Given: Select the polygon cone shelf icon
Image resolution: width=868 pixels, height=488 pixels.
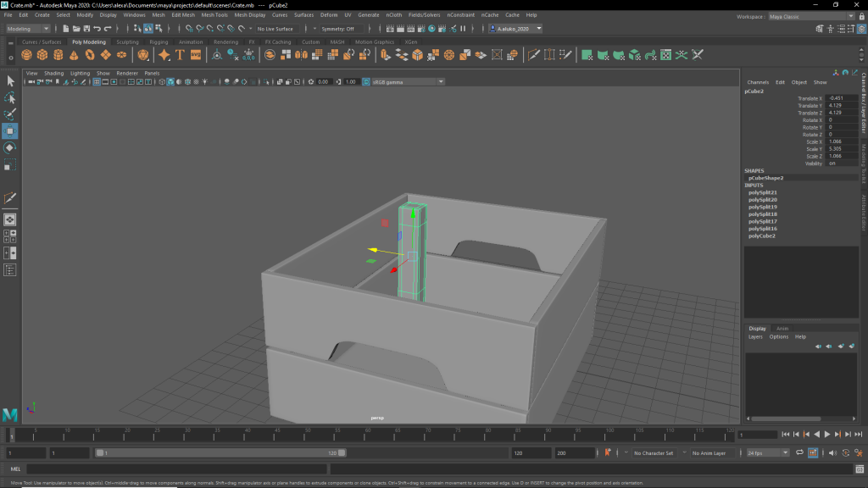Looking at the screenshot, I should (x=75, y=55).
